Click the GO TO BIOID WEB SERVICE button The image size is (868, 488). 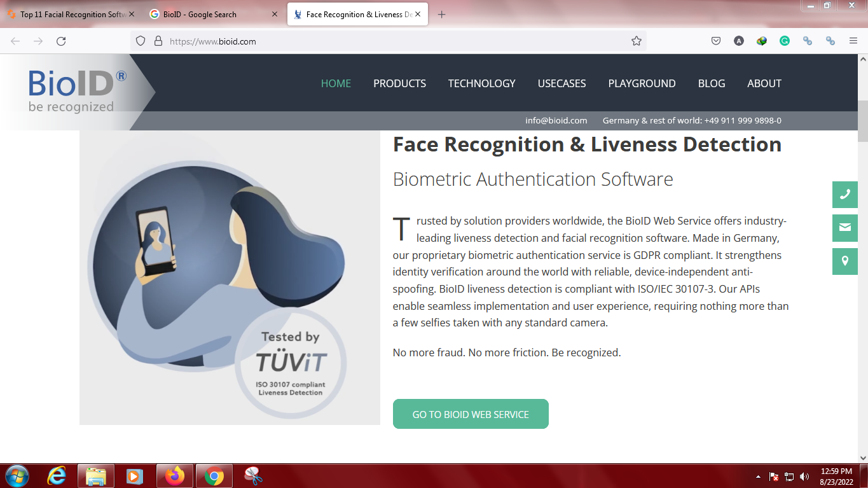tap(471, 414)
